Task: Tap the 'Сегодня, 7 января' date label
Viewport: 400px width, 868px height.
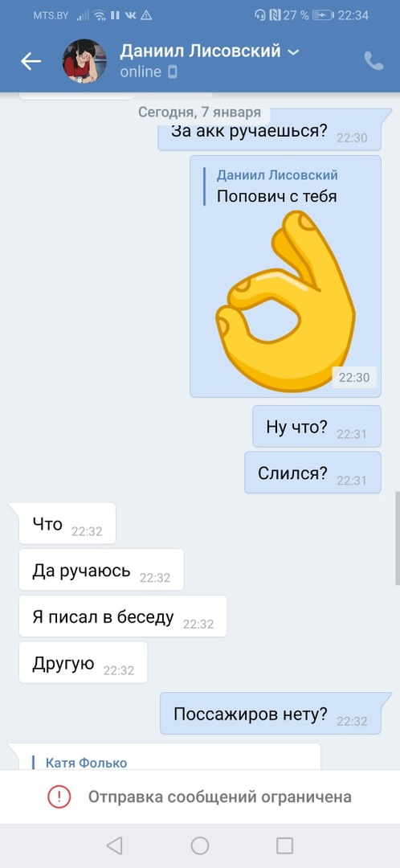Action: 199,113
